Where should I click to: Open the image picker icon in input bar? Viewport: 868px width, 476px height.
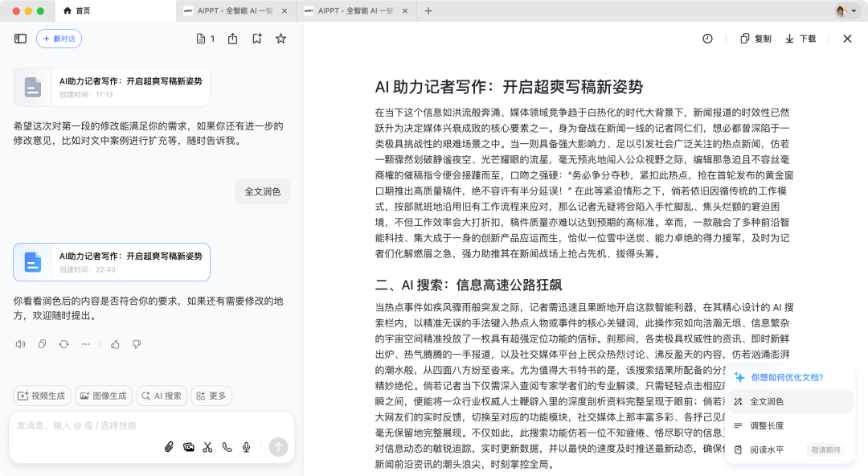coord(188,447)
